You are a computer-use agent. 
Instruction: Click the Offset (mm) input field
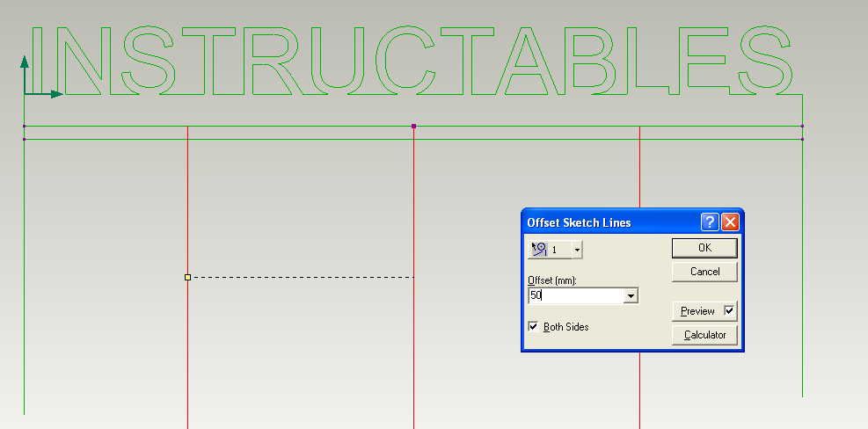(x=576, y=295)
